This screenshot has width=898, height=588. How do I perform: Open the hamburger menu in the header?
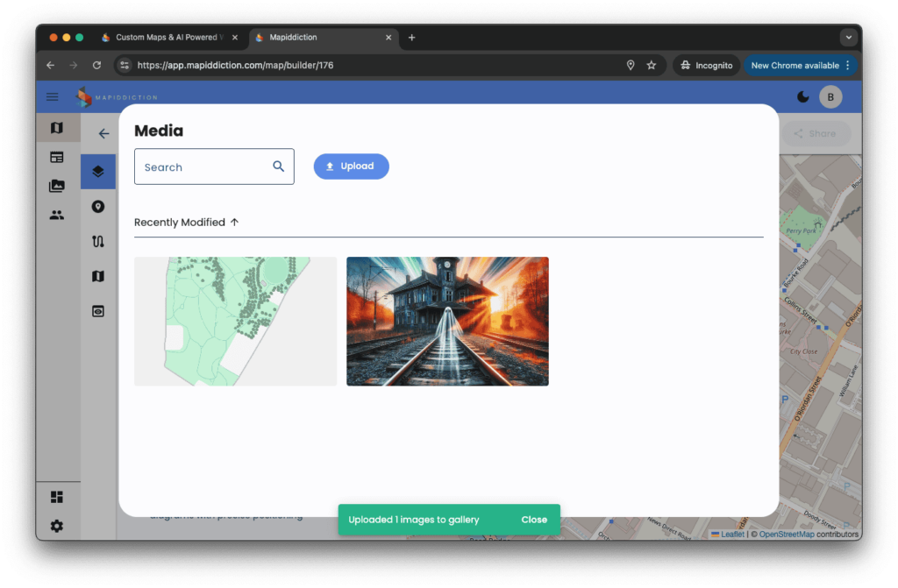pos(53,97)
